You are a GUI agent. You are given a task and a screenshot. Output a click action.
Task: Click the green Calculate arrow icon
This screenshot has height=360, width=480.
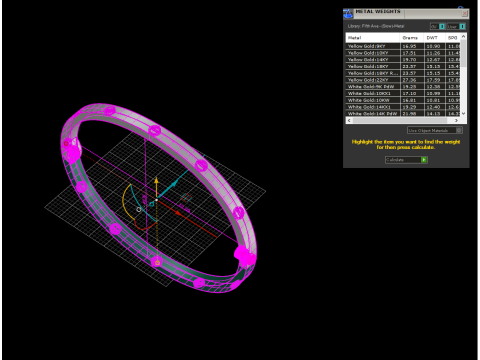point(424,160)
